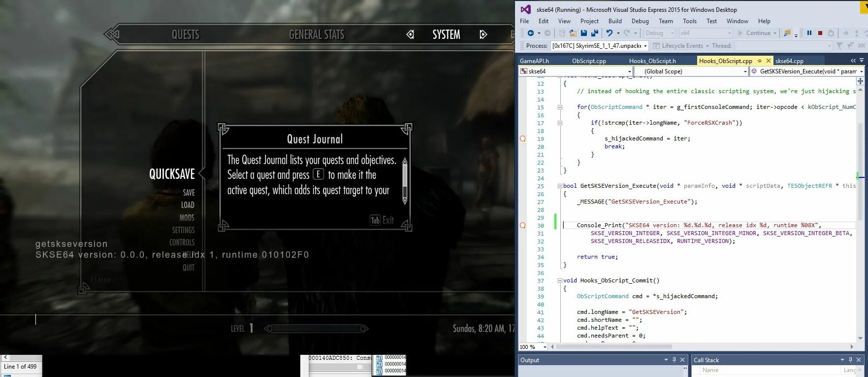Open the Undo history dropdown arrow

pyautogui.click(x=618, y=33)
